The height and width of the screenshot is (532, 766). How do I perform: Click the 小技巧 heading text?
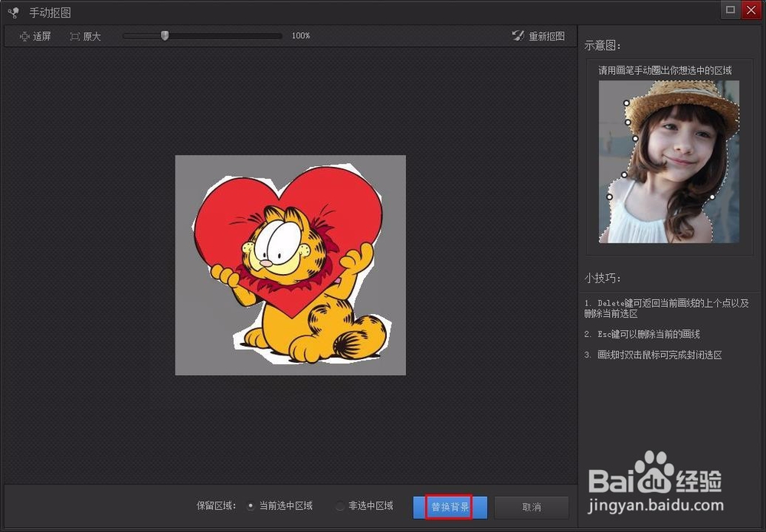[x=602, y=278]
